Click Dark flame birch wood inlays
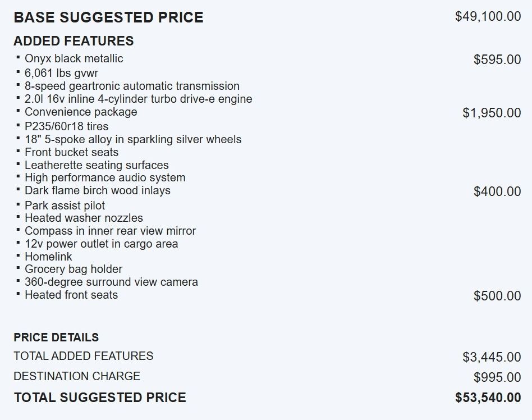 97,190
